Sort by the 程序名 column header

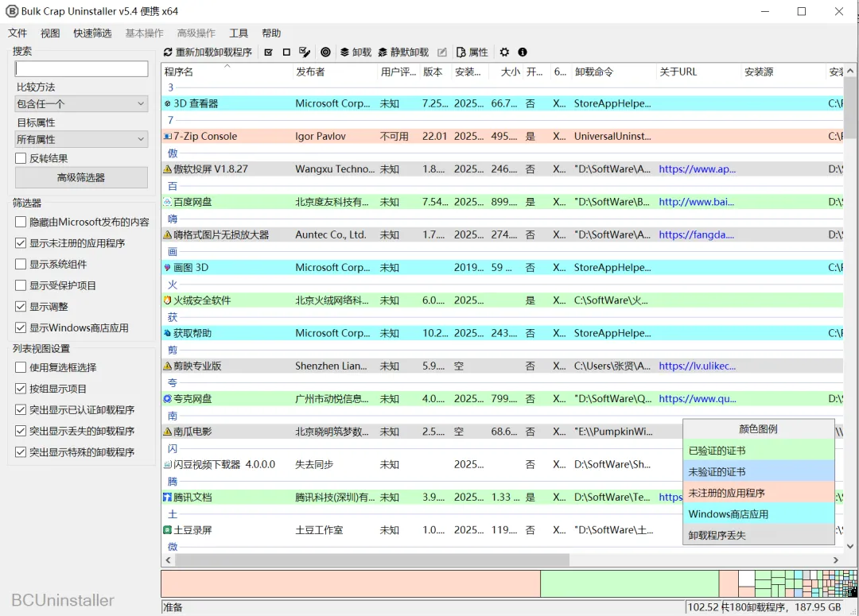[227, 72]
